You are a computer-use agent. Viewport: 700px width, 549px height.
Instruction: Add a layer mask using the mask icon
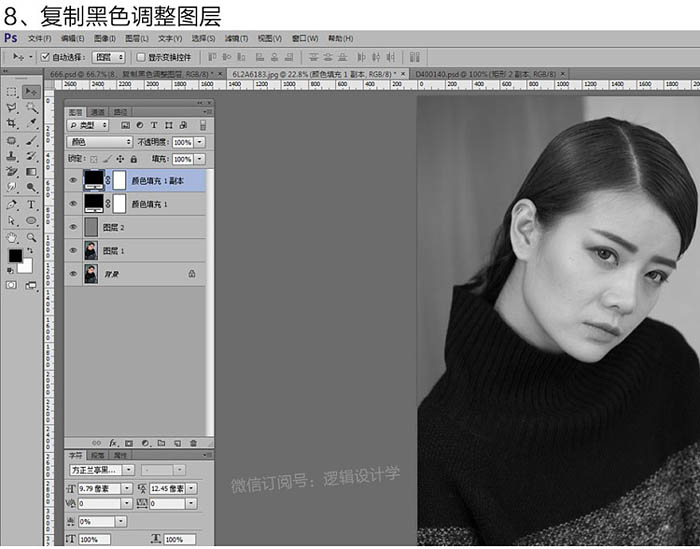coord(129,443)
